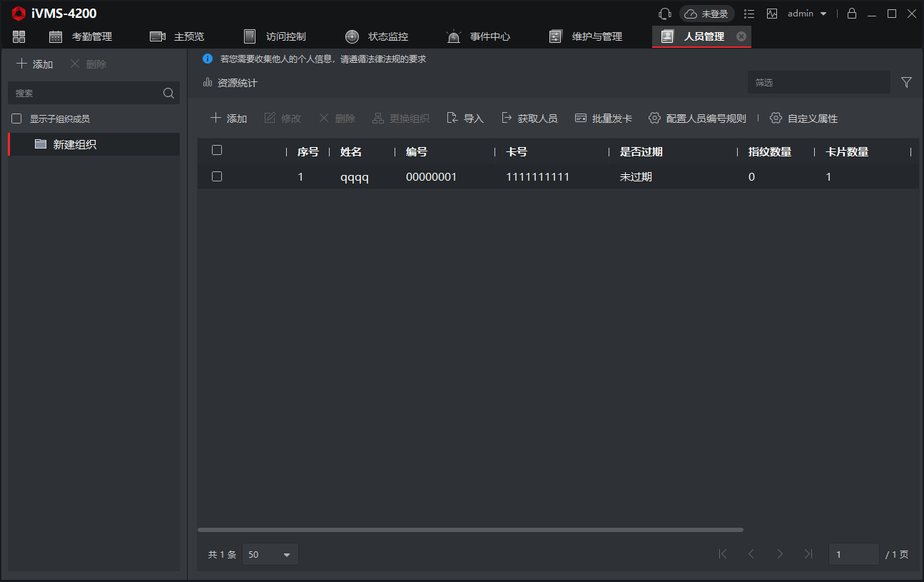Close the 人员管理 tab
This screenshot has height=582, width=924.
(x=741, y=36)
